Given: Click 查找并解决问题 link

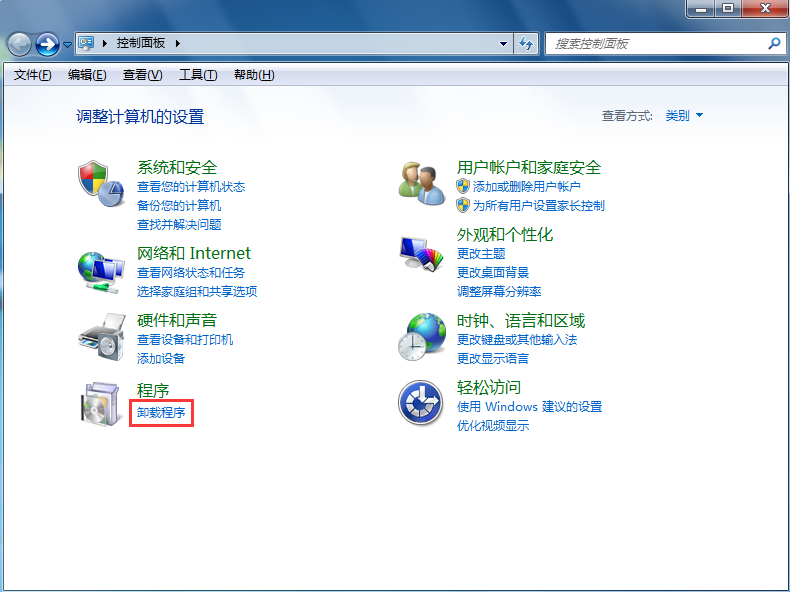Looking at the screenshot, I should pyautogui.click(x=179, y=225).
